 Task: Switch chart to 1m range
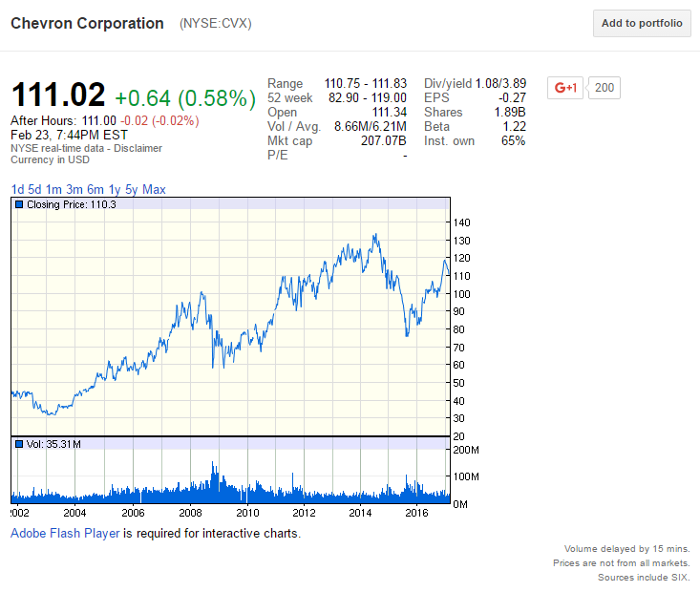point(53,190)
